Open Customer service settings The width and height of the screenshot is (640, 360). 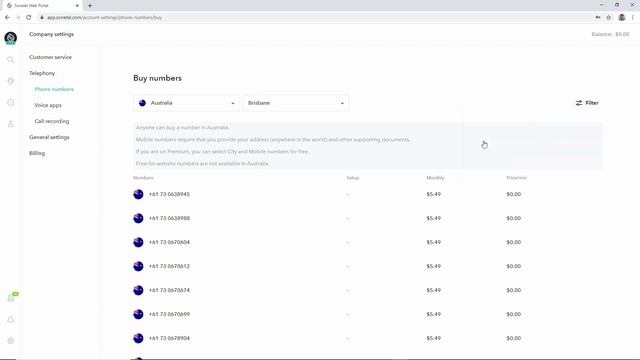click(50, 57)
